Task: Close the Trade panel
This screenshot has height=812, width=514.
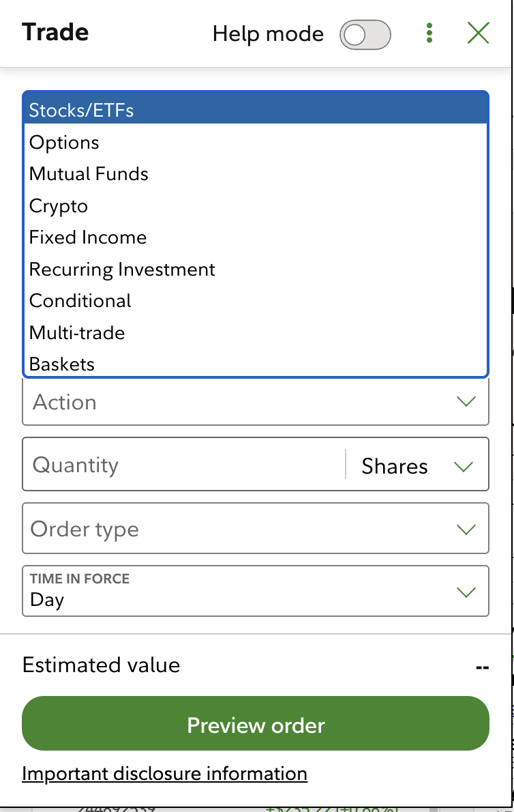Action: click(x=479, y=33)
